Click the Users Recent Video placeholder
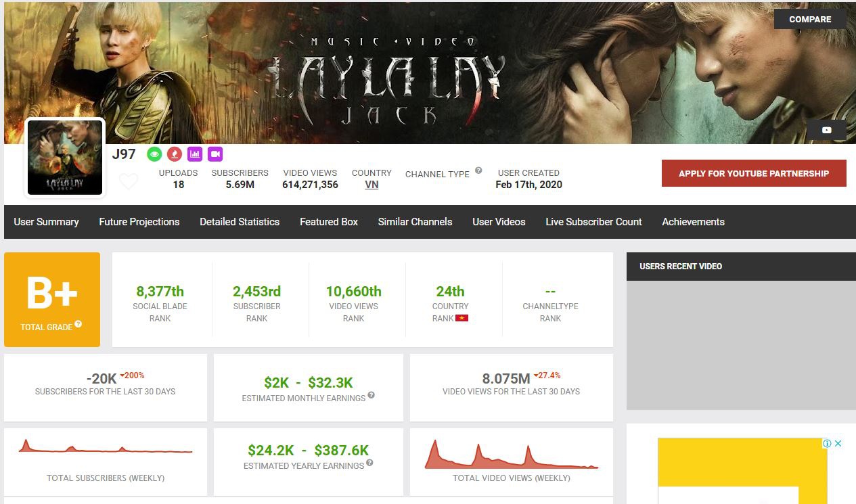Screen dimensions: 856x504 (741, 345)
